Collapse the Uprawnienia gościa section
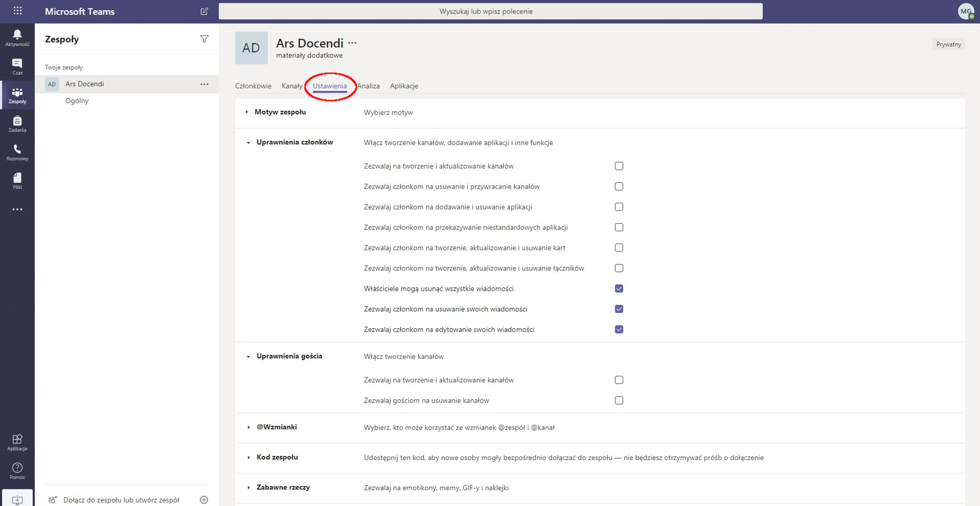 pyautogui.click(x=248, y=357)
